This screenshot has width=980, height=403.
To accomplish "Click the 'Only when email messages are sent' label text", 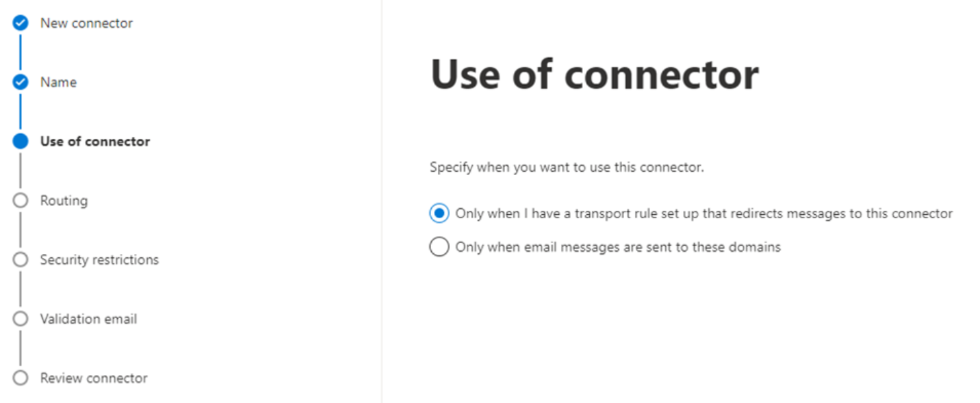I will click(x=618, y=247).
